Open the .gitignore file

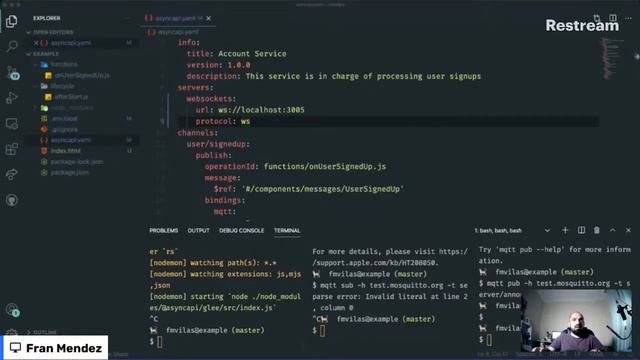(64, 129)
